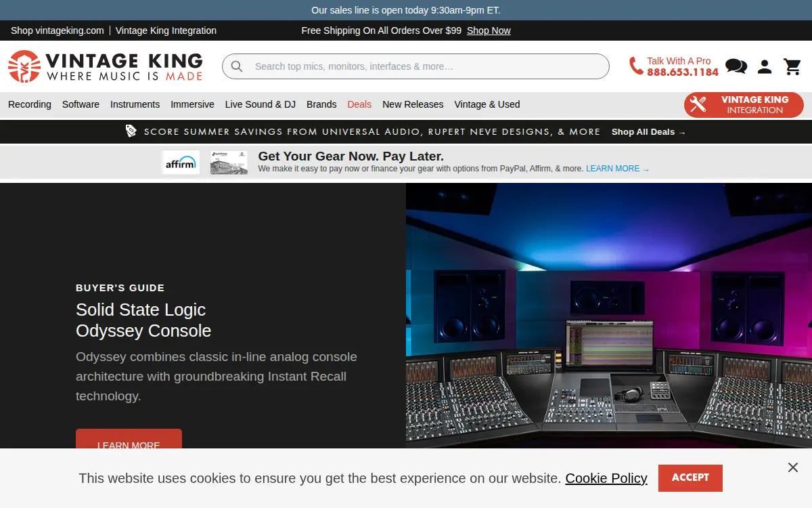This screenshot has height=508, width=812.
Task: Click the Get Your Gear Now. Pay Later. heading
Action: 351,156
